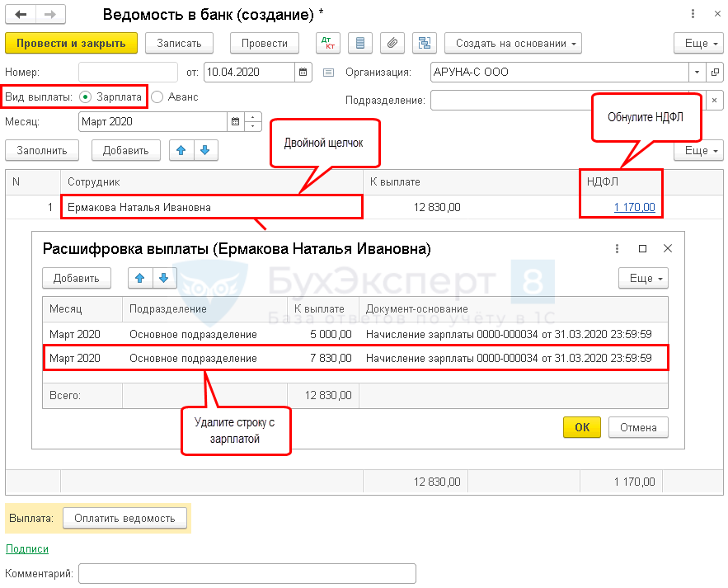This screenshot has width=728, height=588.
Task: Click Провести и закрыть button
Action: click(71, 43)
